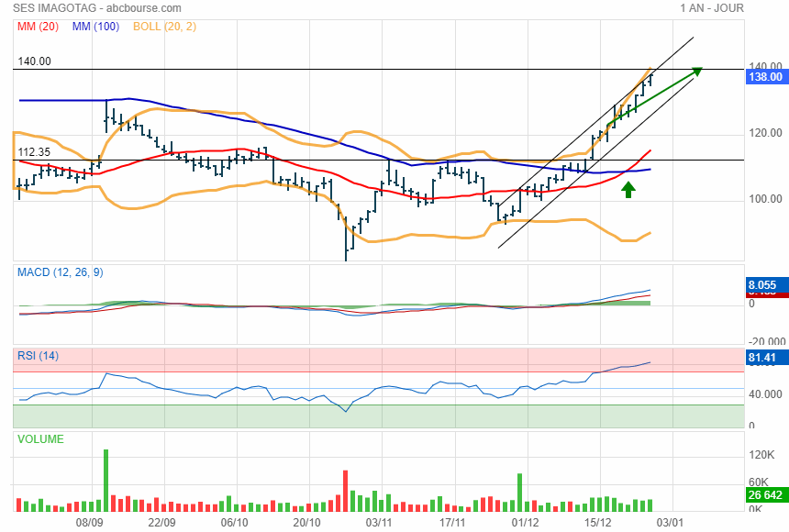This screenshot has height=532, width=789.
Task: Click the 140.00 resistance line label
Action: point(34,61)
